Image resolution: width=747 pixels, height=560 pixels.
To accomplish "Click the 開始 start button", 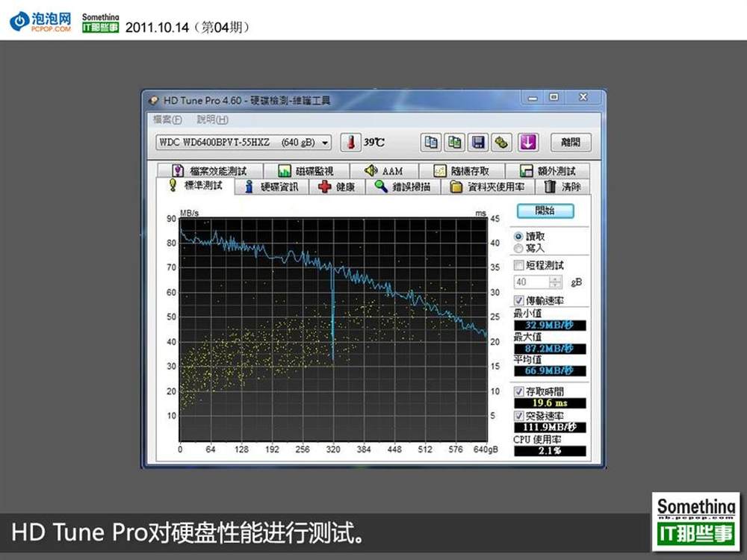I will 545,211.
